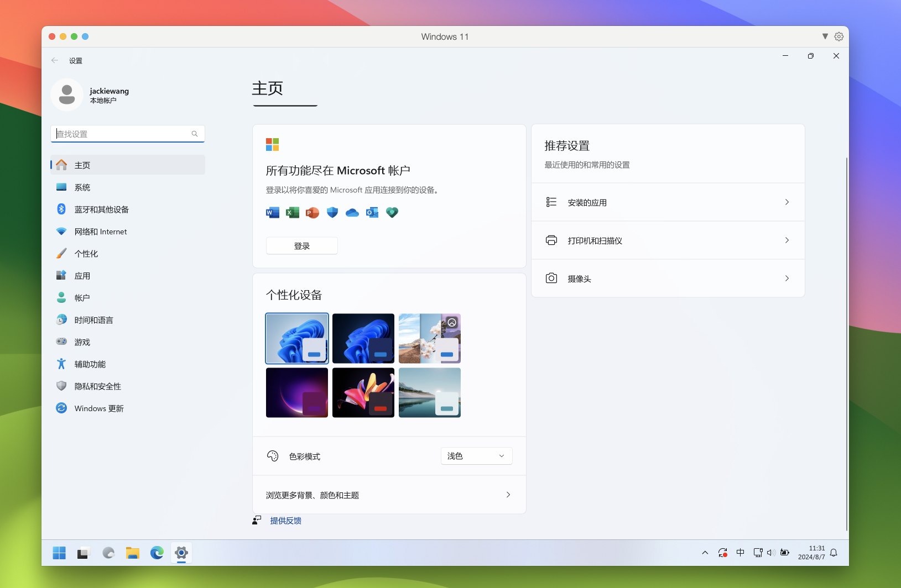Select the cherry blossom landscape theme
Viewport: 901px width, 588px height.
pos(430,339)
